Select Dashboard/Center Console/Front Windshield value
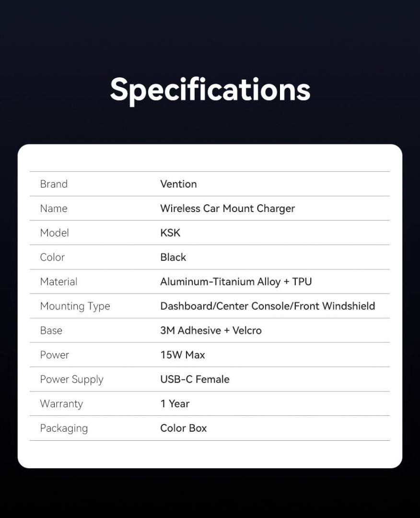Viewport: 420px width, 518px height. [x=268, y=306]
